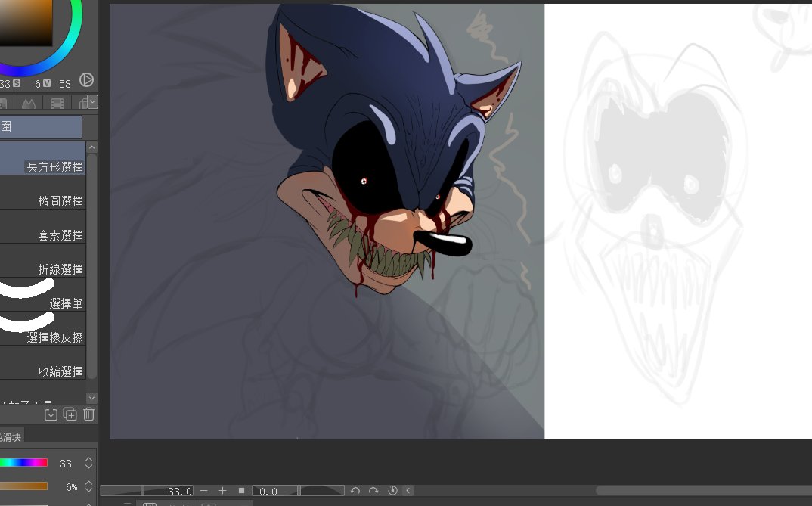The width and height of the screenshot is (812, 506).
Task: Zoom out with the minus button
Action: click(x=204, y=490)
